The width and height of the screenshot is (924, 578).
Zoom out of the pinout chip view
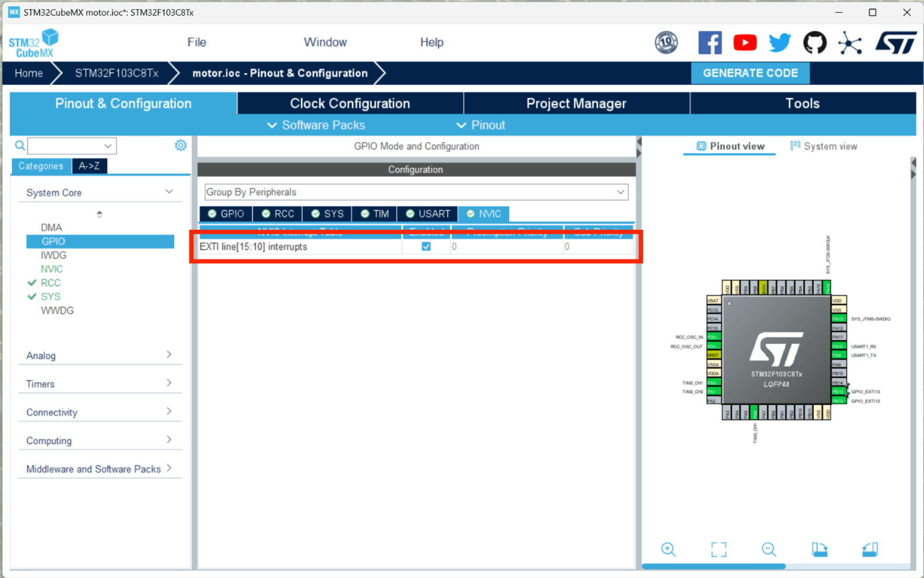pyautogui.click(x=769, y=549)
